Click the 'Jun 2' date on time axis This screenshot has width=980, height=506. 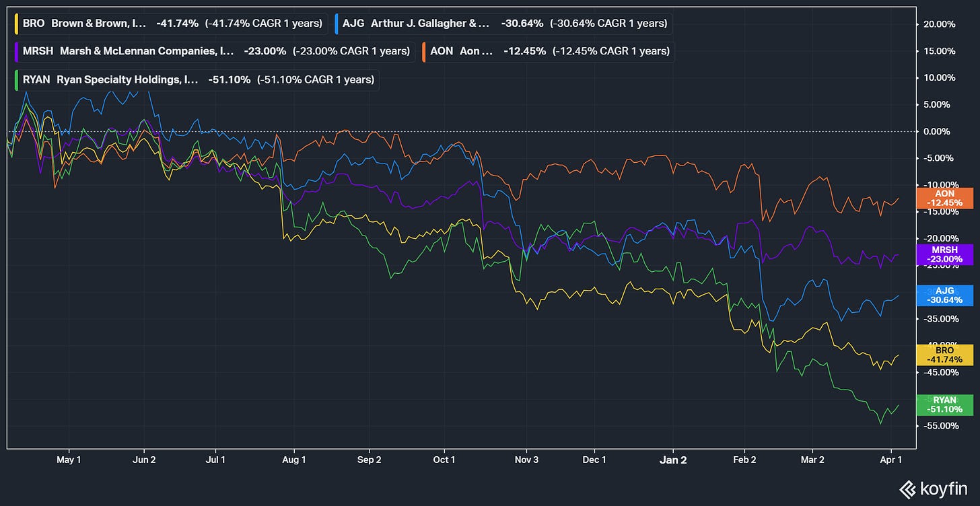144,460
